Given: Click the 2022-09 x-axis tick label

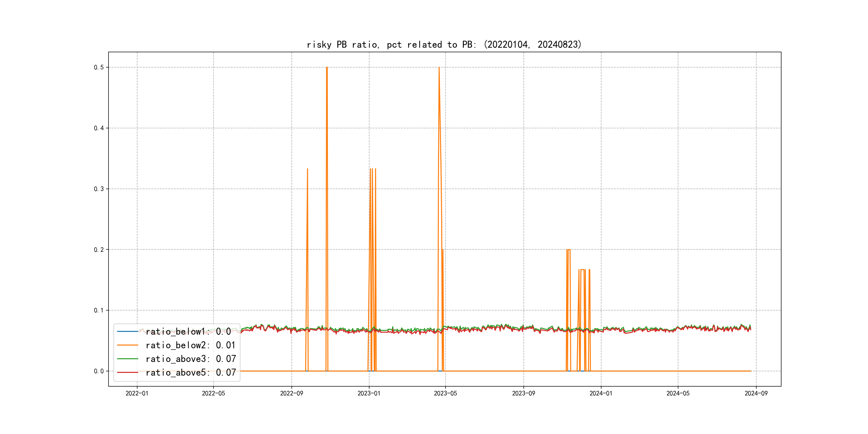Looking at the screenshot, I should 291,393.
